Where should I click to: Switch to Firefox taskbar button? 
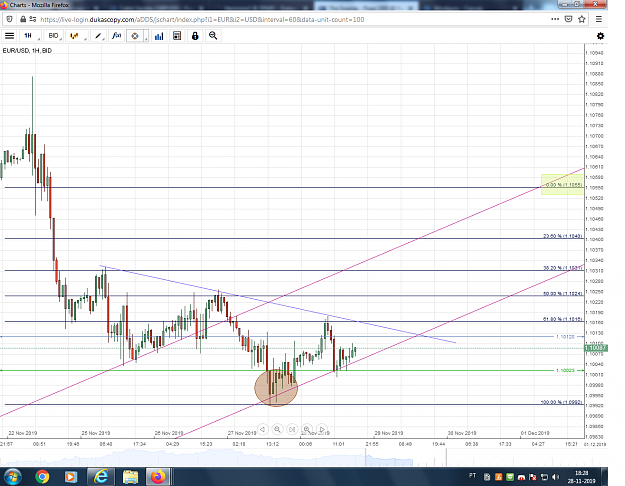coord(158,476)
